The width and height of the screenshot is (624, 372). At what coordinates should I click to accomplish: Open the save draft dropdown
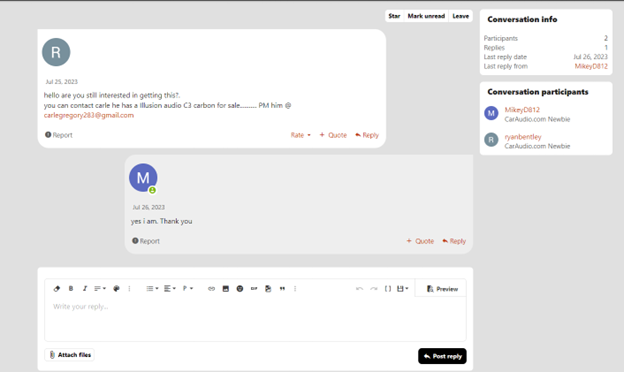(402, 288)
